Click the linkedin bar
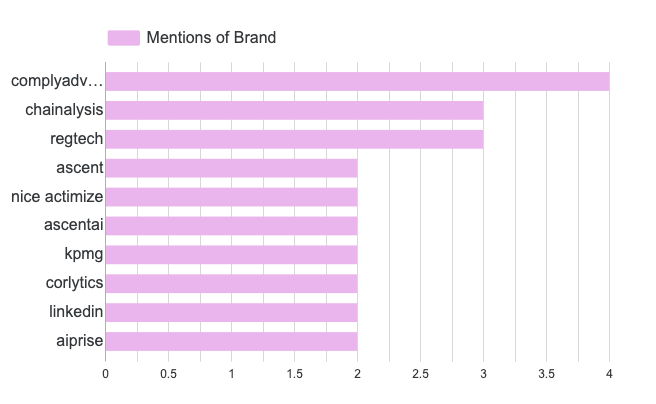 coord(231,313)
